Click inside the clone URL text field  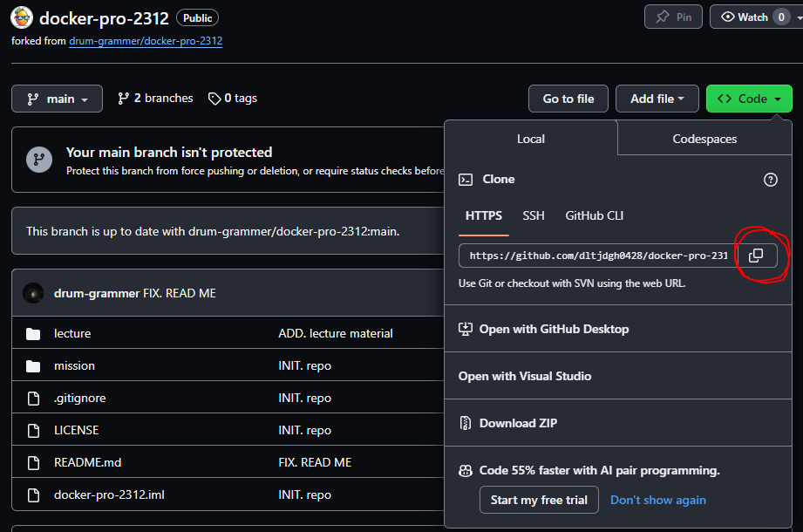tap(598, 256)
